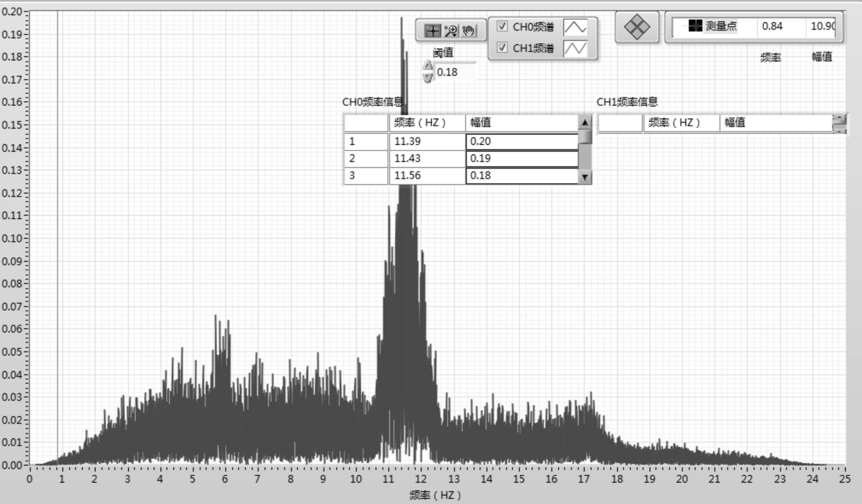Open the graph zoom tool menu
862x504 pixels.
click(451, 30)
